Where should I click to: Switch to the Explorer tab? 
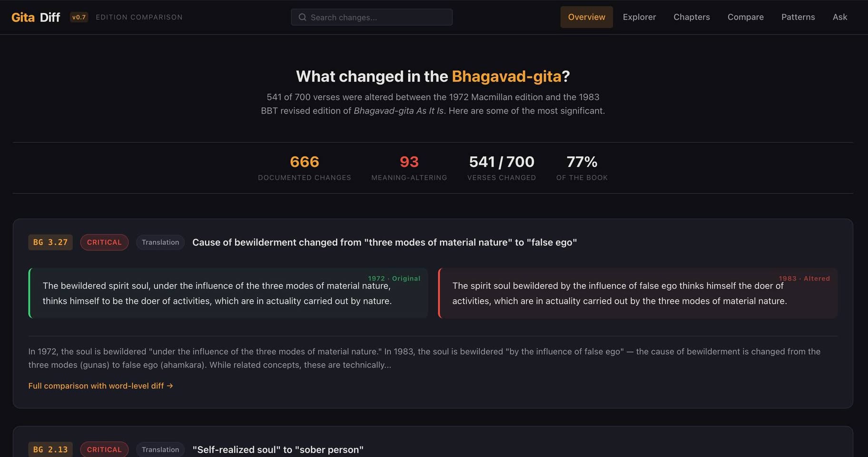tap(639, 17)
